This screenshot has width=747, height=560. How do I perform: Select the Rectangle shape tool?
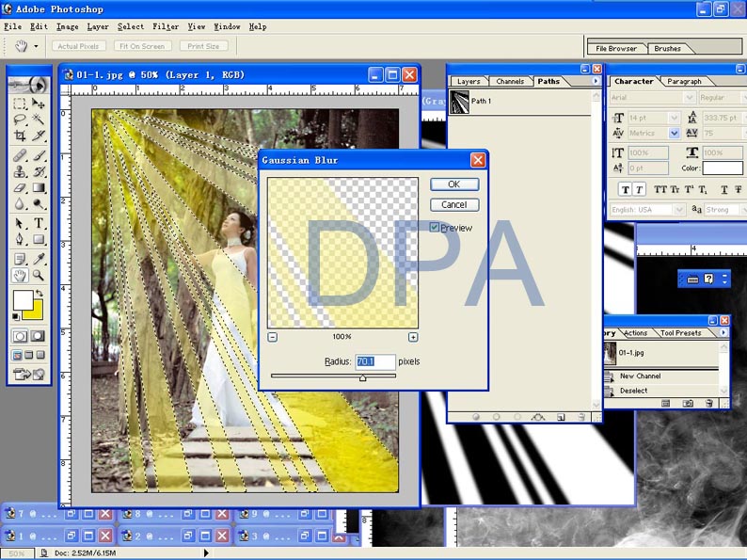pos(39,239)
